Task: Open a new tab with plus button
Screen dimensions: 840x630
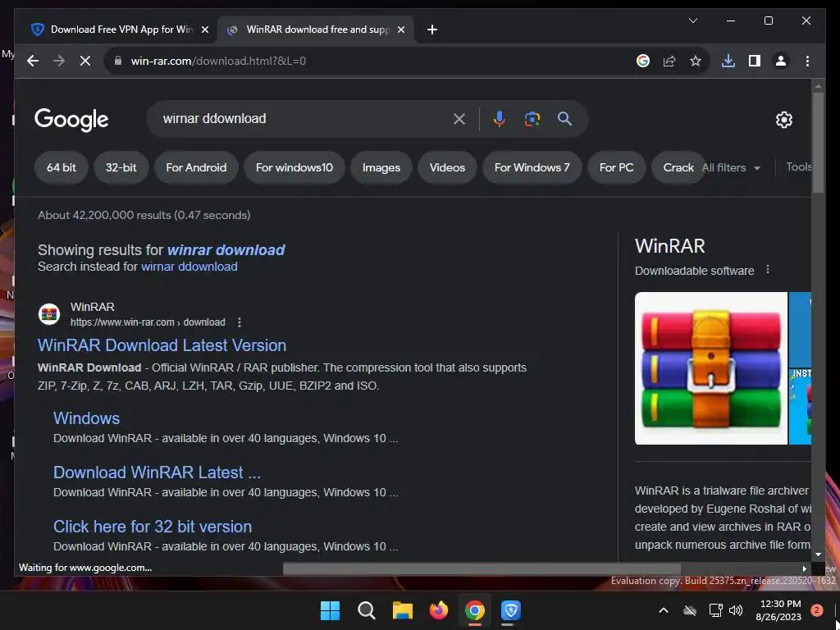Action: click(x=432, y=30)
